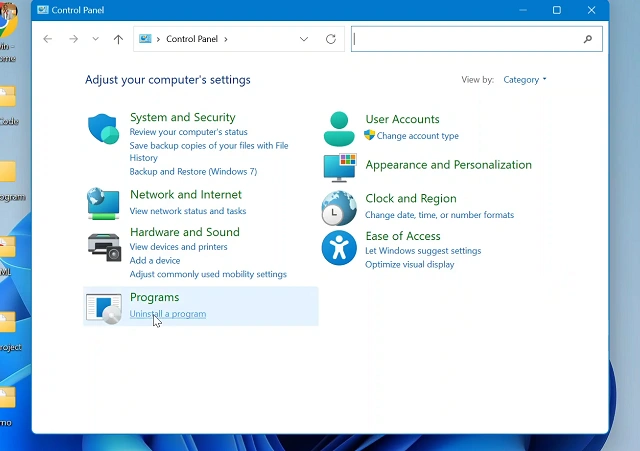Click Add a device link
This screenshot has height=451, width=640.
pos(155,260)
